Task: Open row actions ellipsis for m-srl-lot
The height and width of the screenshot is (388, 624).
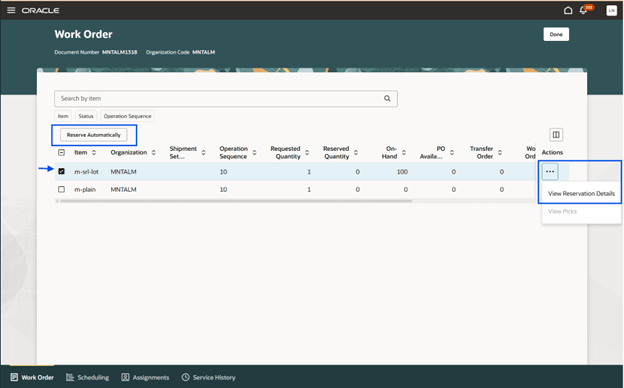Action: click(550, 172)
